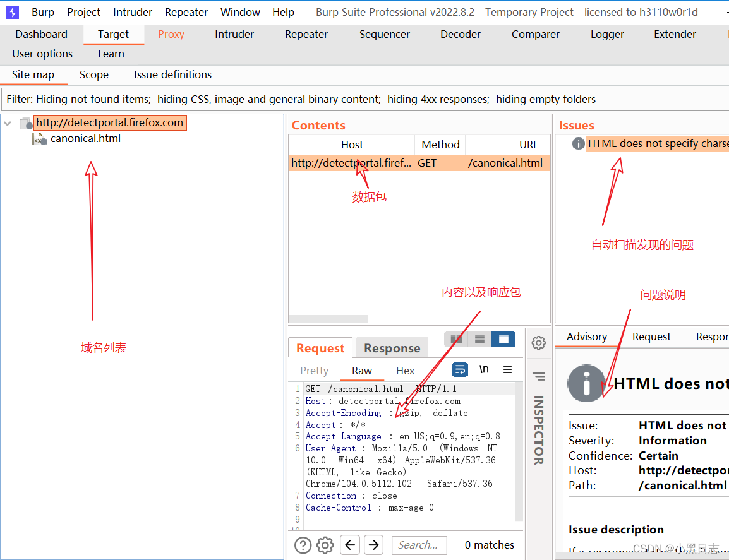This screenshot has height=560, width=729.
Task: Click the Burp Suite lightning logo icon
Action: [13, 12]
